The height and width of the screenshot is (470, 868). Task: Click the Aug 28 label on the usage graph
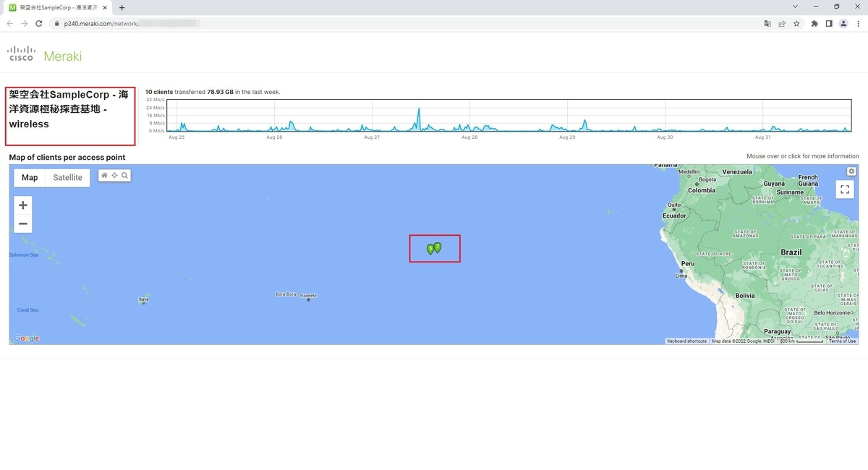(x=469, y=137)
